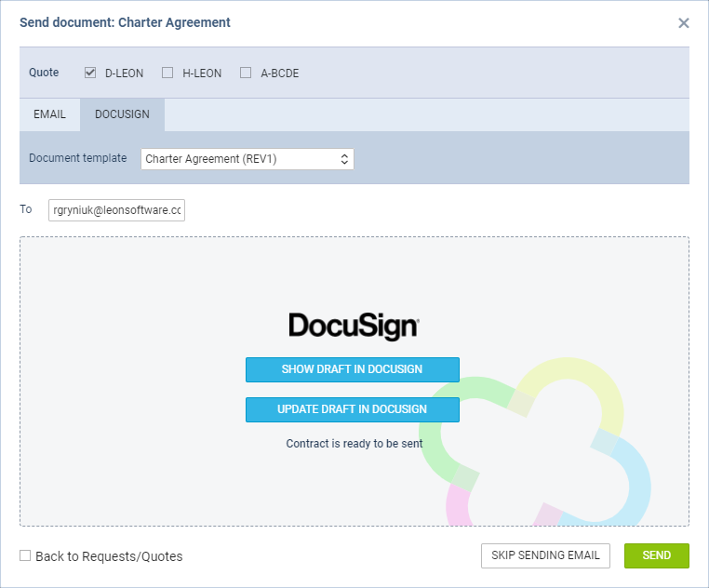Image resolution: width=709 pixels, height=588 pixels.
Task: Open the Document template dropdown
Action: [x=247, y=159]
